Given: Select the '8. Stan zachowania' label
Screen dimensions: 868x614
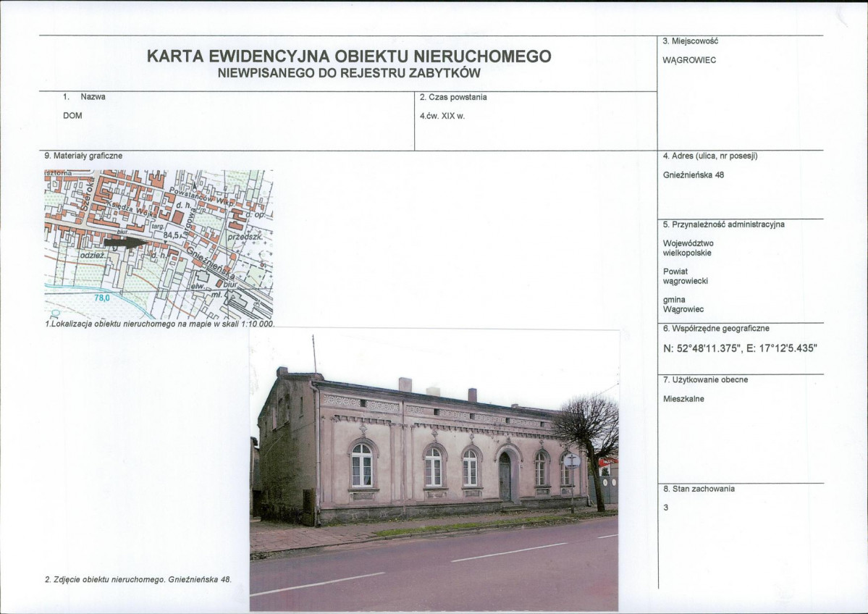Looking at the screenshot, I should pyautogui.click(x=699, y=489).
